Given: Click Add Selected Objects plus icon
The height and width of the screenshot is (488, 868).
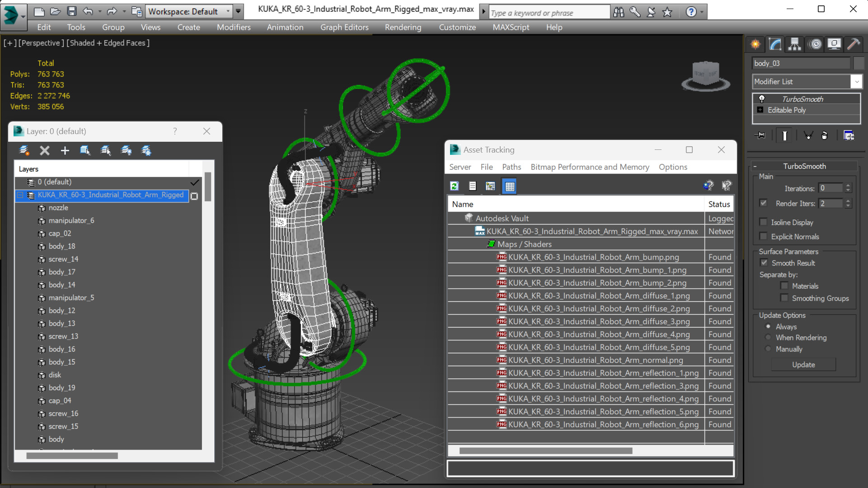Looking at the screenshot, I should tap(65, 150).
